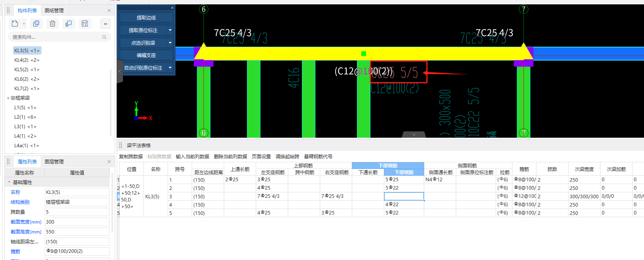The height and width of the screenshot is (260, 644).
Task: Click the copy between layers icon
Action: 68,24
